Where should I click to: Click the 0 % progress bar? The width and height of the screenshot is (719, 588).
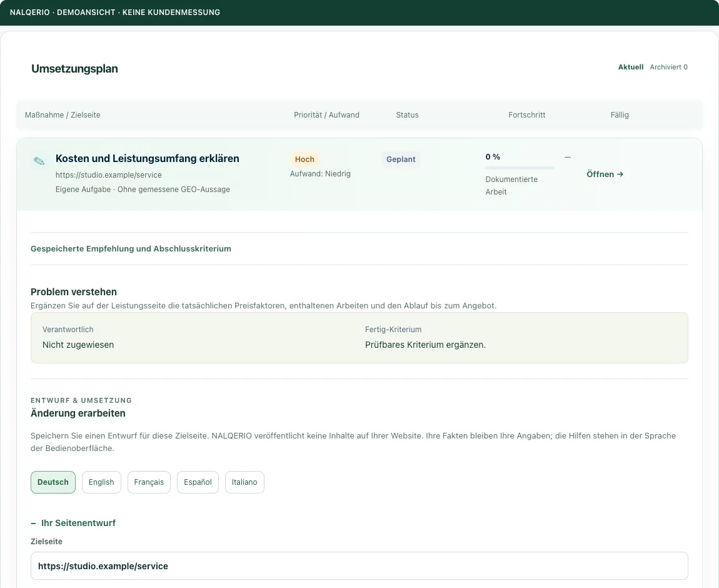(x=520, y=168)
